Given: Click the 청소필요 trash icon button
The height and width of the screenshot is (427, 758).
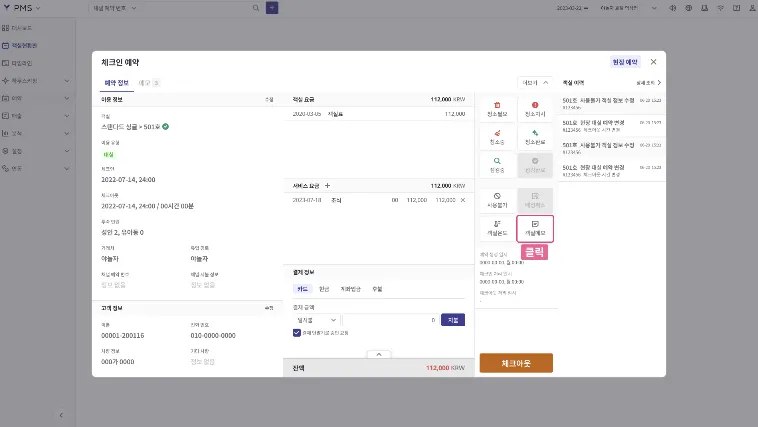Looking at the screenshot, I should tap(497, 109).
